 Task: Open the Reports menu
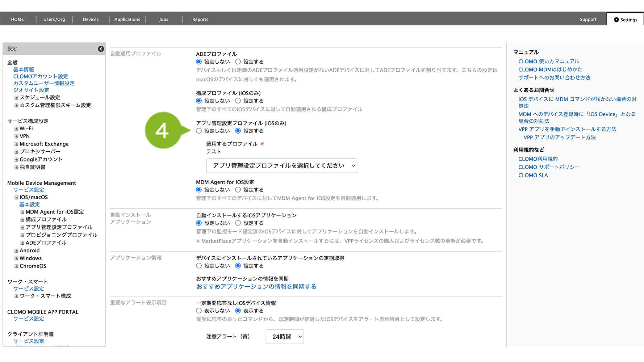tap(200, 20)
